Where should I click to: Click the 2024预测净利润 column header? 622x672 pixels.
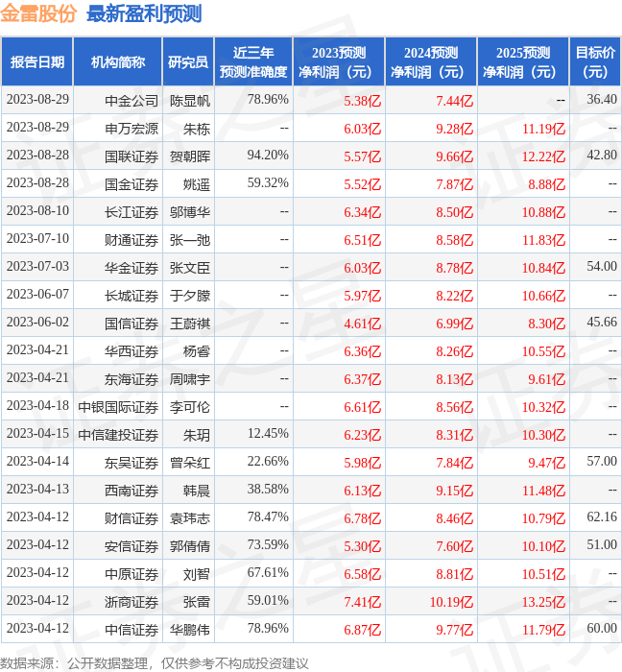coord(431,62)
